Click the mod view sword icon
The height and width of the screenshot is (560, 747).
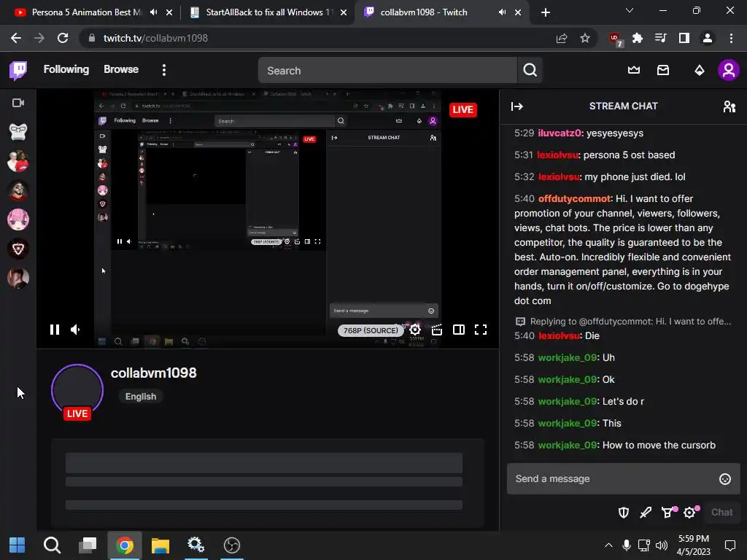[646, 513]
